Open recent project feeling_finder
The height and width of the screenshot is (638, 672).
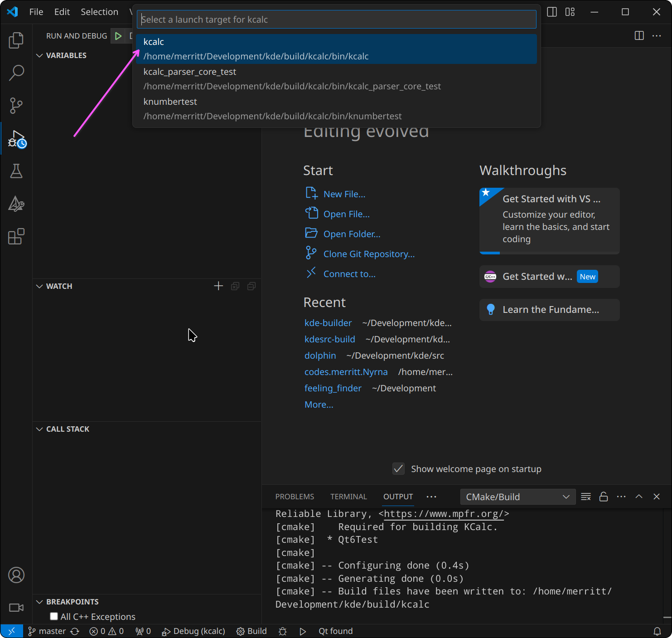pos(333,388)
